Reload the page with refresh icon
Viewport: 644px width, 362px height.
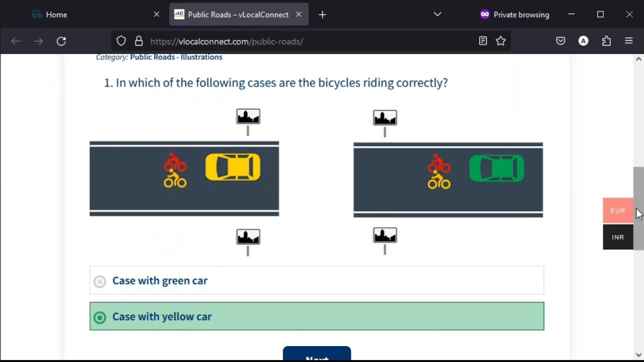tap(61, 41)
